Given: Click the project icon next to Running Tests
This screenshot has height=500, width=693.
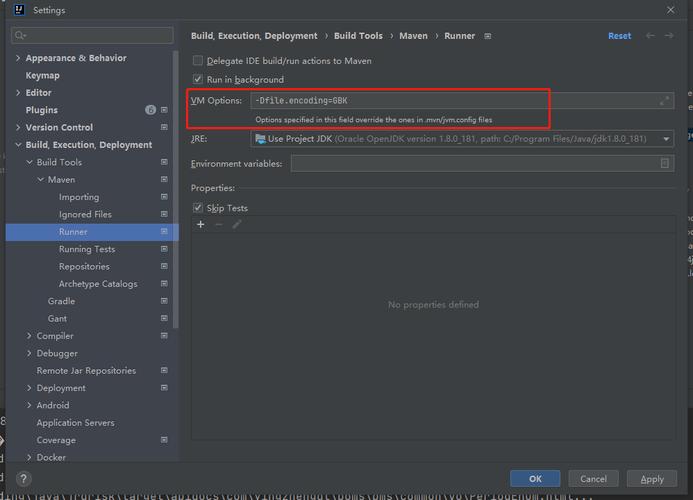Looking at the screenshot, I should [164, 249].
